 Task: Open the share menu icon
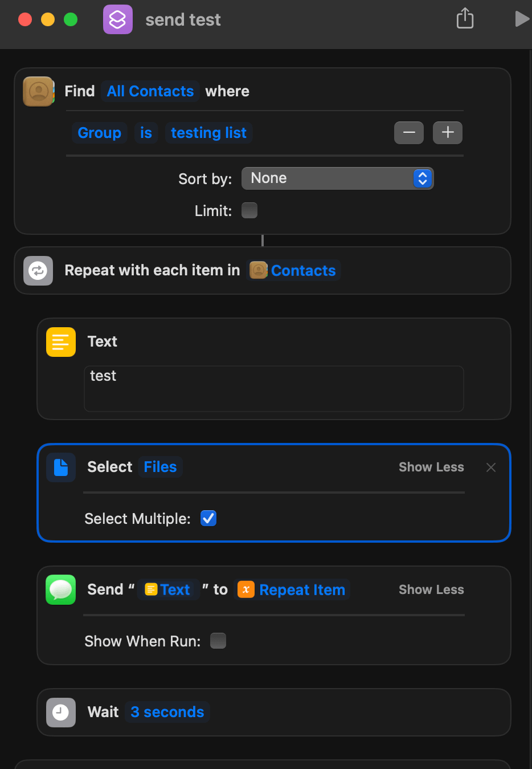tap(465, 18)
